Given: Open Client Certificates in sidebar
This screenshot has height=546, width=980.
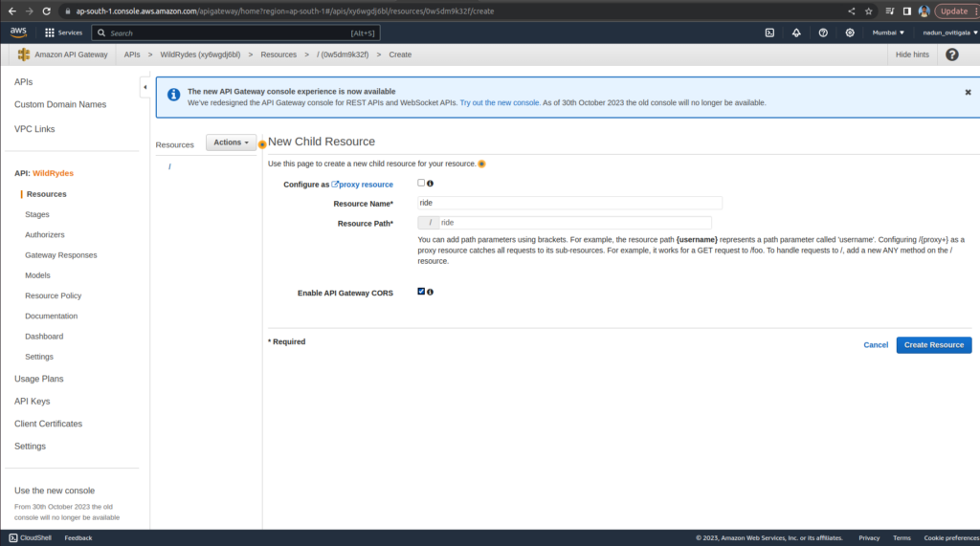Looking at the screenshot, I should pos(48,424).
